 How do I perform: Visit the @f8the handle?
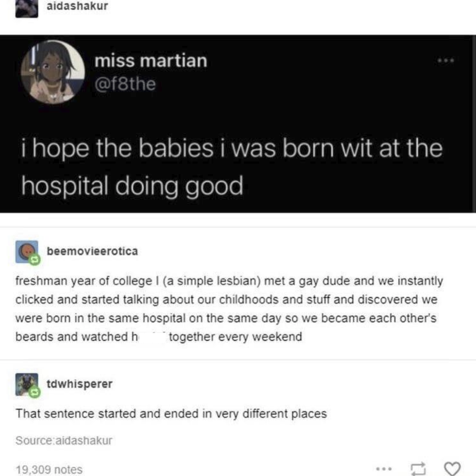[x=125, y=84]
